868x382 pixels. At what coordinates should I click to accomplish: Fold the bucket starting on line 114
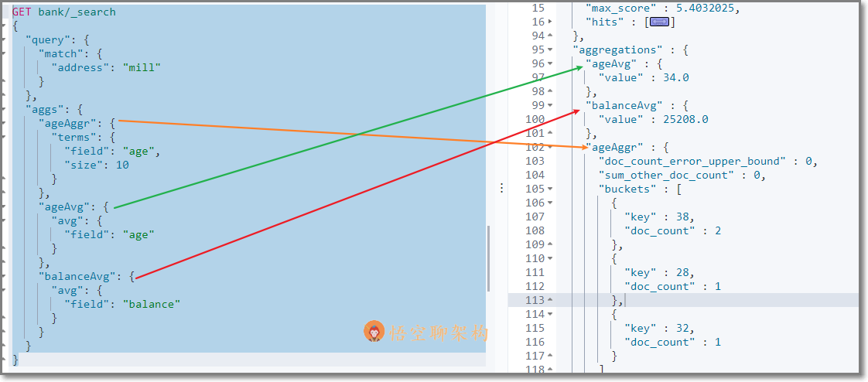click(550, 315)
